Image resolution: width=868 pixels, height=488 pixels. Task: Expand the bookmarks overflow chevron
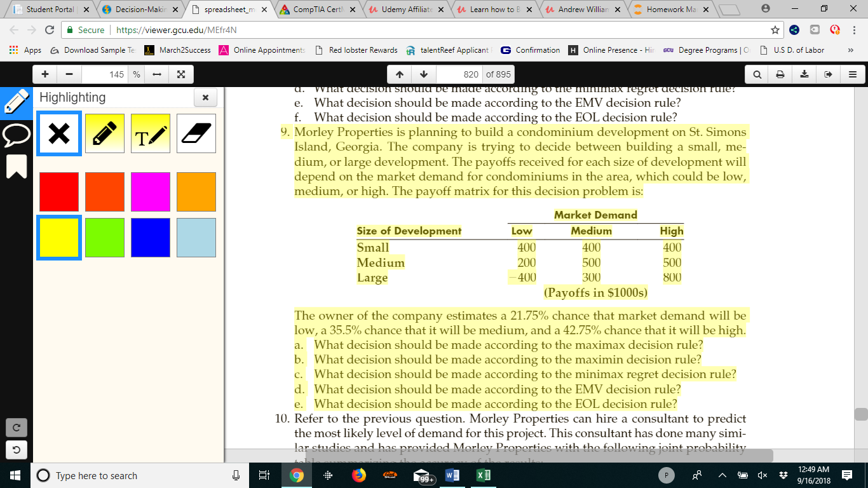coord(851,50)
